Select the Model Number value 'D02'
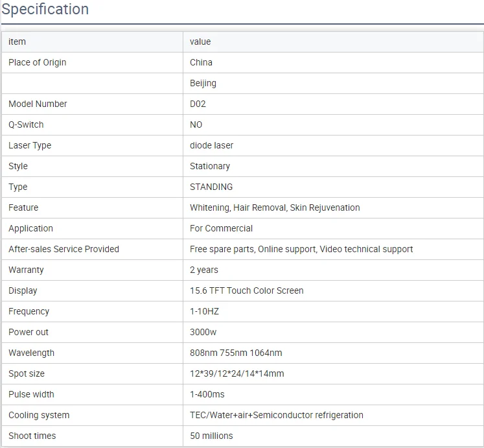The height and width of the screenshot is (448, 484). [198, 104]
